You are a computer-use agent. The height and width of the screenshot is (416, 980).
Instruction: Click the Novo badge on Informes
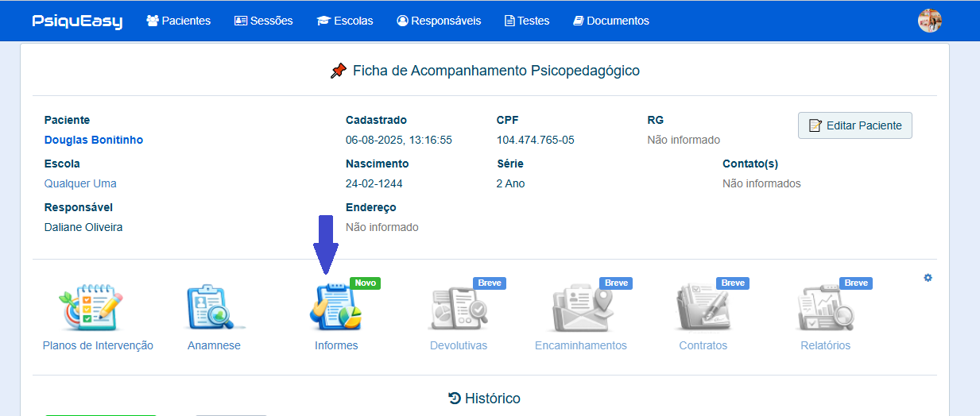pyautogui.click(x=365, y=283)
